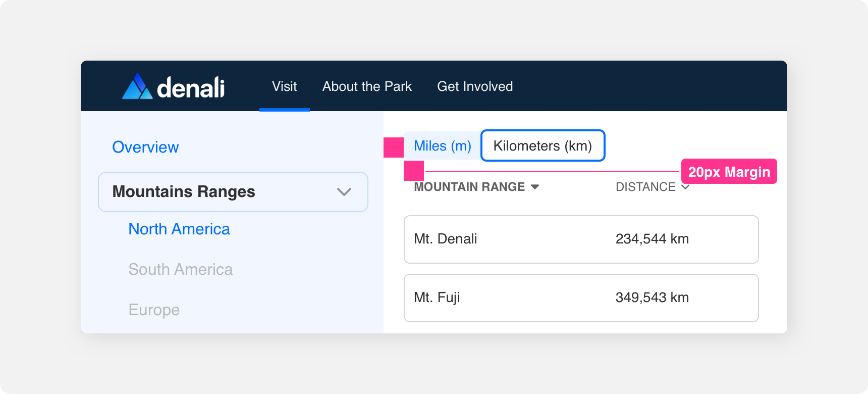Sort using the Mountain Range arrow
This screenshot has height=394, width=868.
[535, 187]
